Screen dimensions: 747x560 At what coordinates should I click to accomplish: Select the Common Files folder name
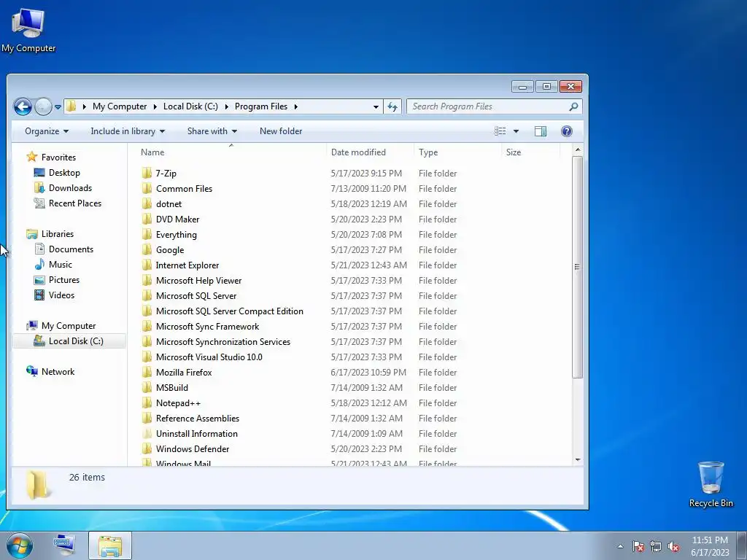[x=184, y=189]
